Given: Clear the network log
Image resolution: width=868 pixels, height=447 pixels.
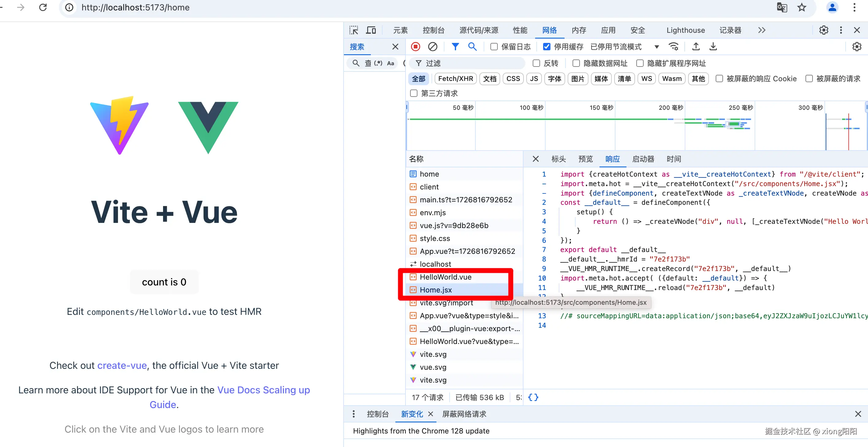Looking at the screenshot, I should pos(433,47).
